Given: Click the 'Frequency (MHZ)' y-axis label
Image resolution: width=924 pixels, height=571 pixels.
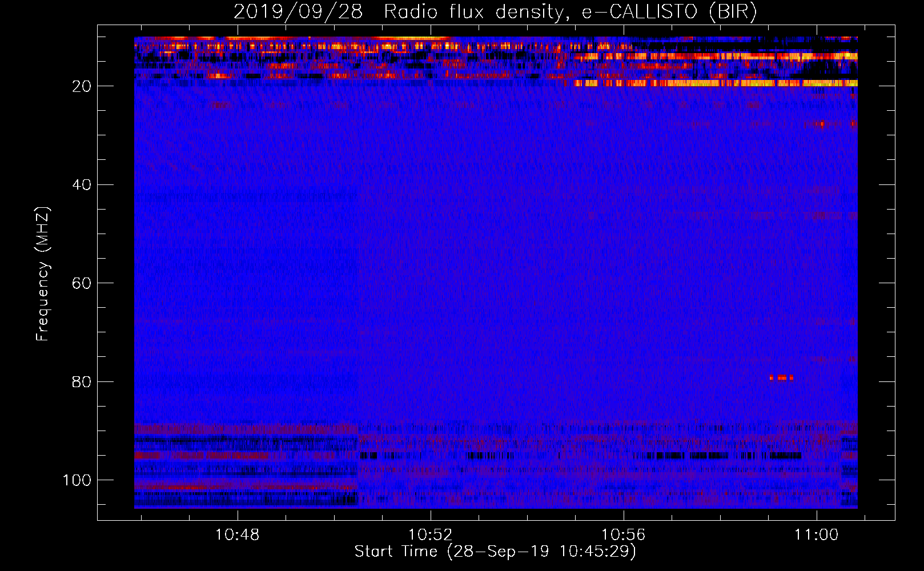Looking at the screenshot, I should [x=43, y=274].
